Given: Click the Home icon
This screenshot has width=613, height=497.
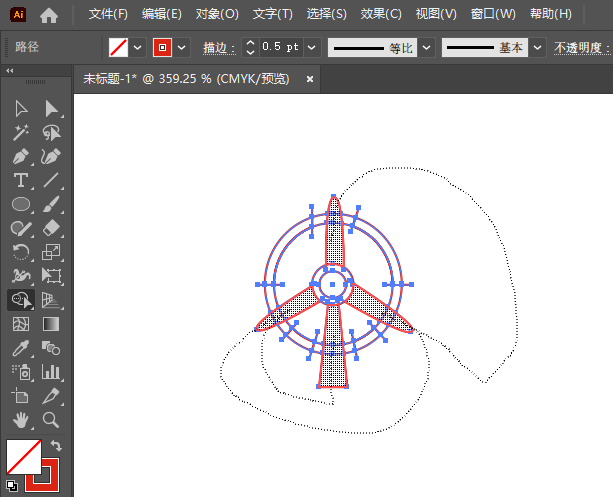Looking at the screenshot, I should tap(49, 15).
